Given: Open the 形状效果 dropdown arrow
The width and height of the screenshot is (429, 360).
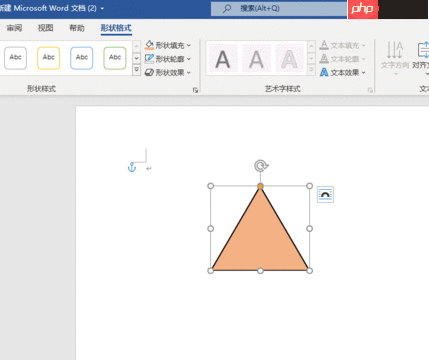Looking at the screenshot, I should [x=189, y=72].
